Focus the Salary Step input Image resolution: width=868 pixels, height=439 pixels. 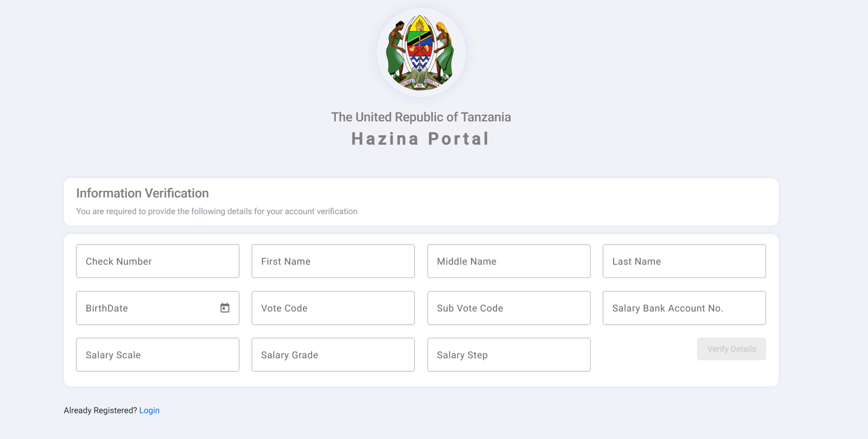(509, 355)
